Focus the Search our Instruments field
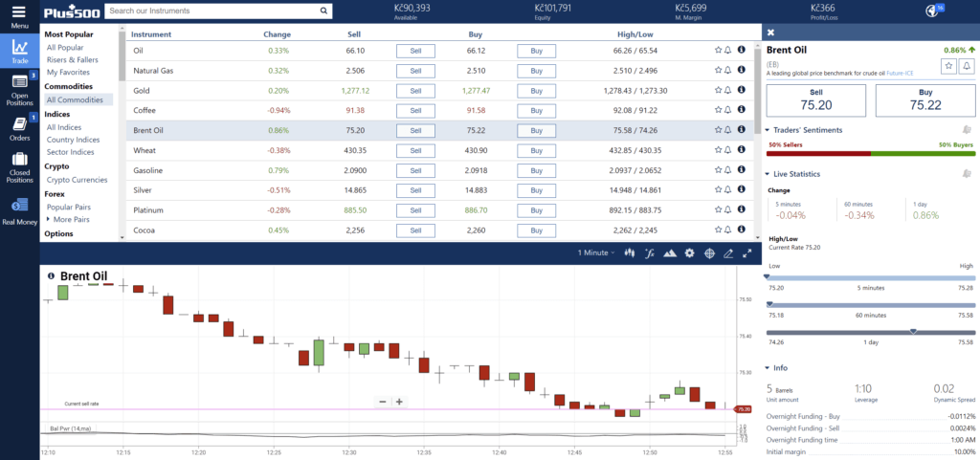Viewport: 980px width, 460px height. tap(212, 11)
